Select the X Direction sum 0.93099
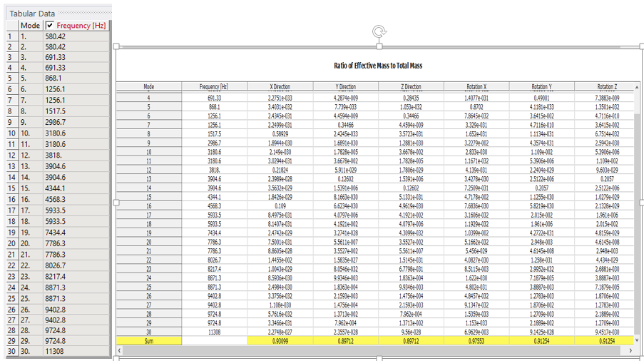 tap(280, 341)
